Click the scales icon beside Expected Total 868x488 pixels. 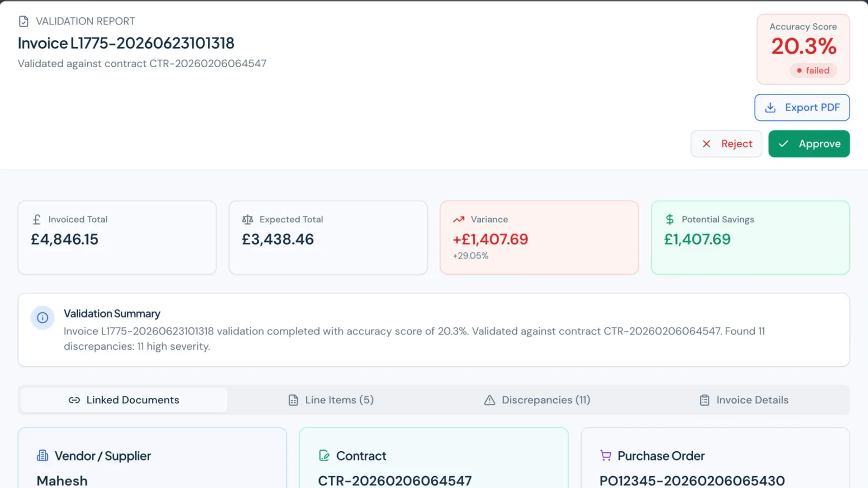(x=247, y=219)
